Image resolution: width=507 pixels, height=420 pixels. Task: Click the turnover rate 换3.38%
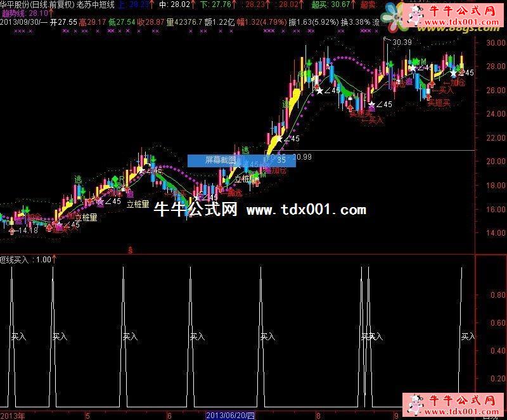tap(356, 22)
